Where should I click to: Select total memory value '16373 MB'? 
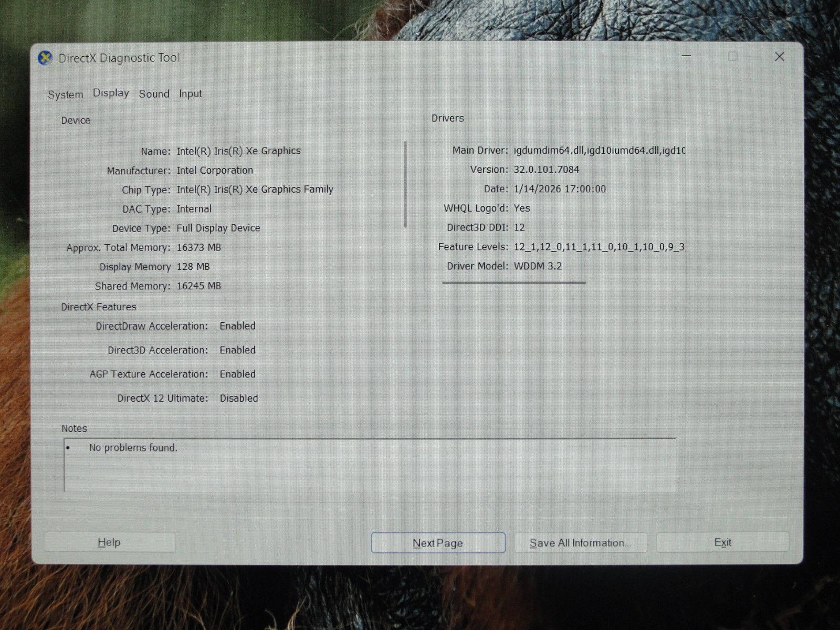(x=198, y=247)
